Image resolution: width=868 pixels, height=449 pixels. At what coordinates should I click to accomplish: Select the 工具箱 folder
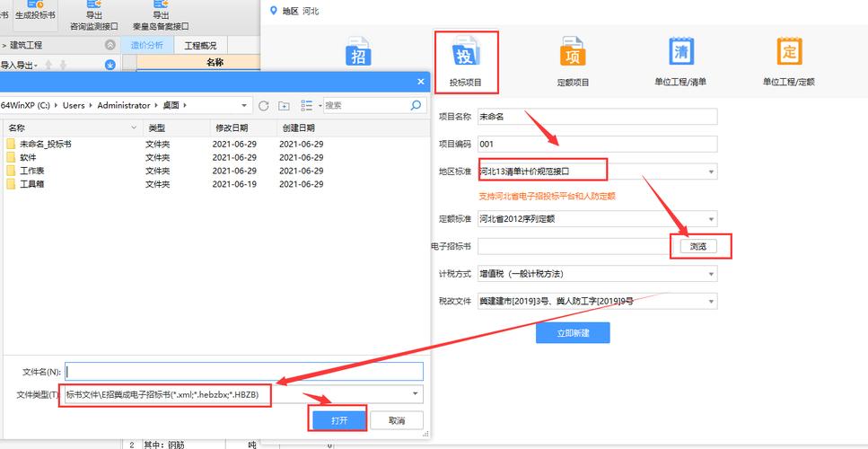pyautogui.click(x=32, y=184)
